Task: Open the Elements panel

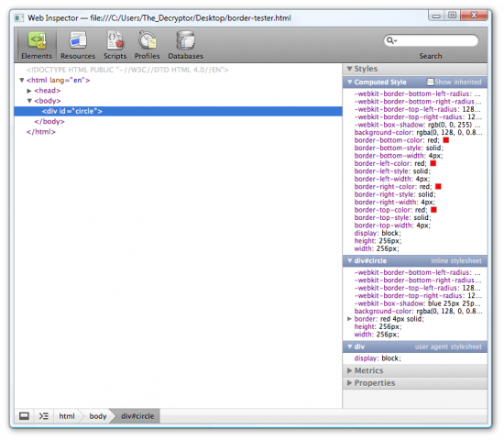Action: 37,45
